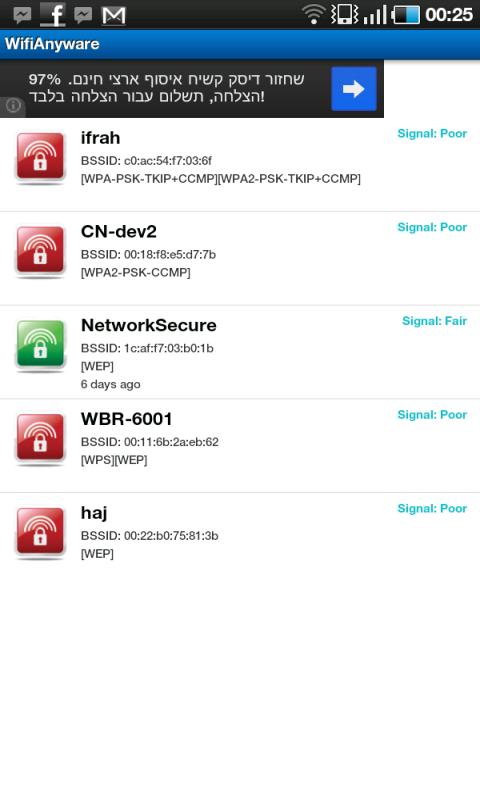The height and width of the screenshot is (800, 480).
Task: Tap the Hebrew ad banner text
Action: point(166,88)
